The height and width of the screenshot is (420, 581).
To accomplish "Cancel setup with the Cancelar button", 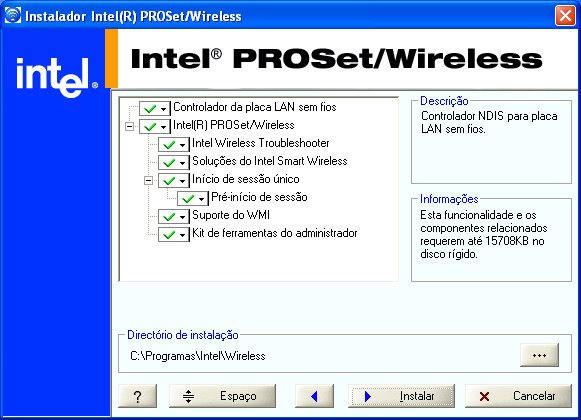I will click(x=518, y=396).
